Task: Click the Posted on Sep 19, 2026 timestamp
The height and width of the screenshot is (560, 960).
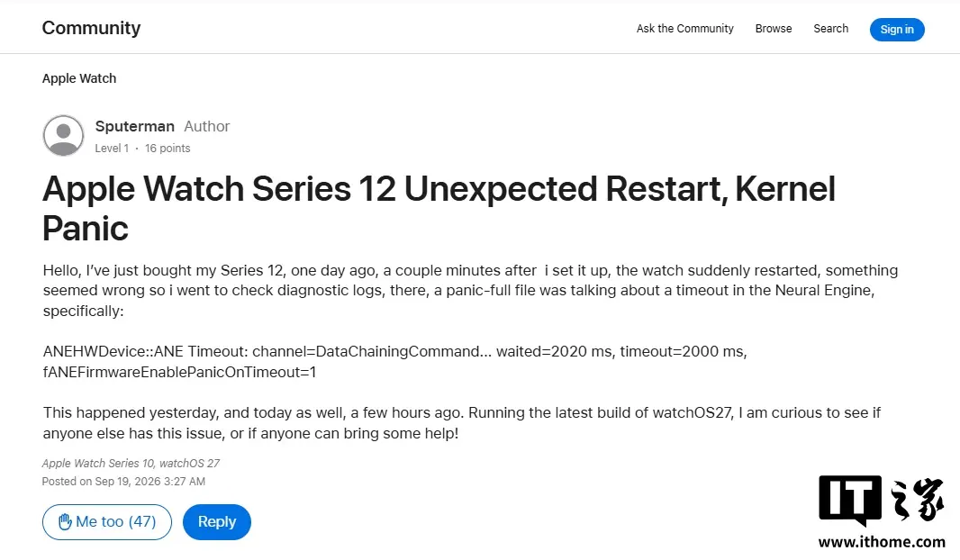Action: tap(123, 482)
